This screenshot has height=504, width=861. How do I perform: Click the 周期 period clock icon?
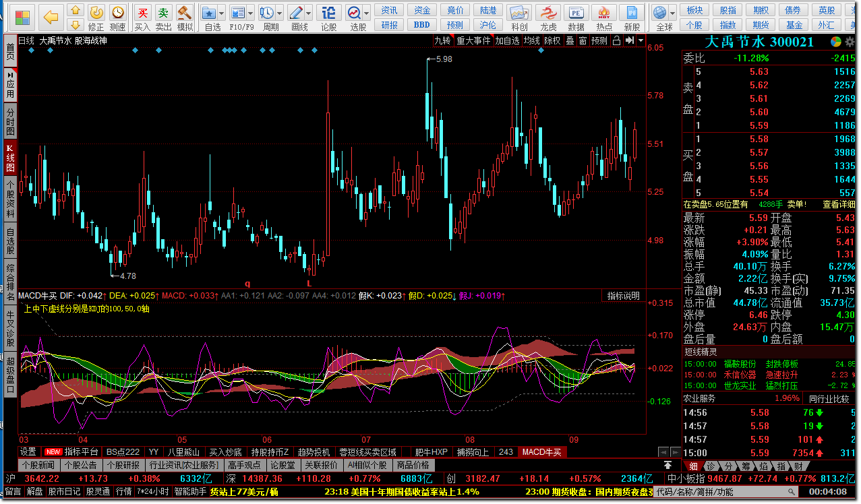[x=267, y=12]
